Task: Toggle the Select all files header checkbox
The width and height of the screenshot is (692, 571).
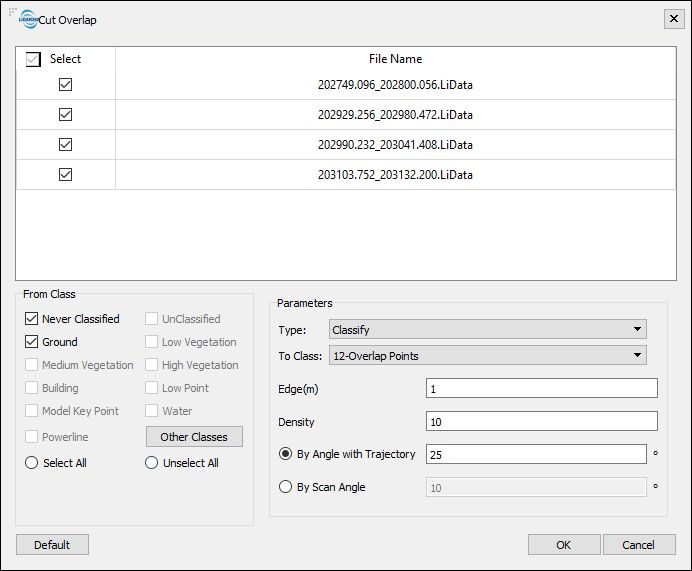Action: pos(33,59)
